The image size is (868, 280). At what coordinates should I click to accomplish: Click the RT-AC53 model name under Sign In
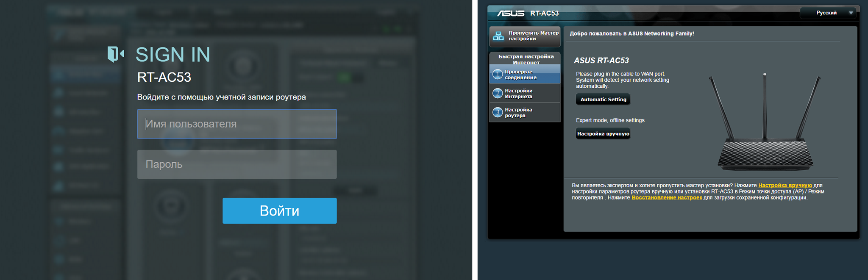[x=164, y=77]
